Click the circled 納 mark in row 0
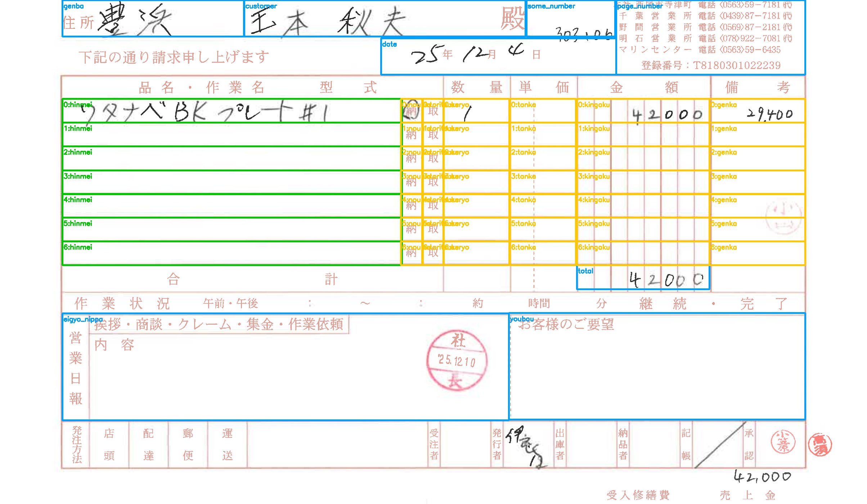This screenshot has height=504, width=867. pyautogui.click(x=411, y=111)
